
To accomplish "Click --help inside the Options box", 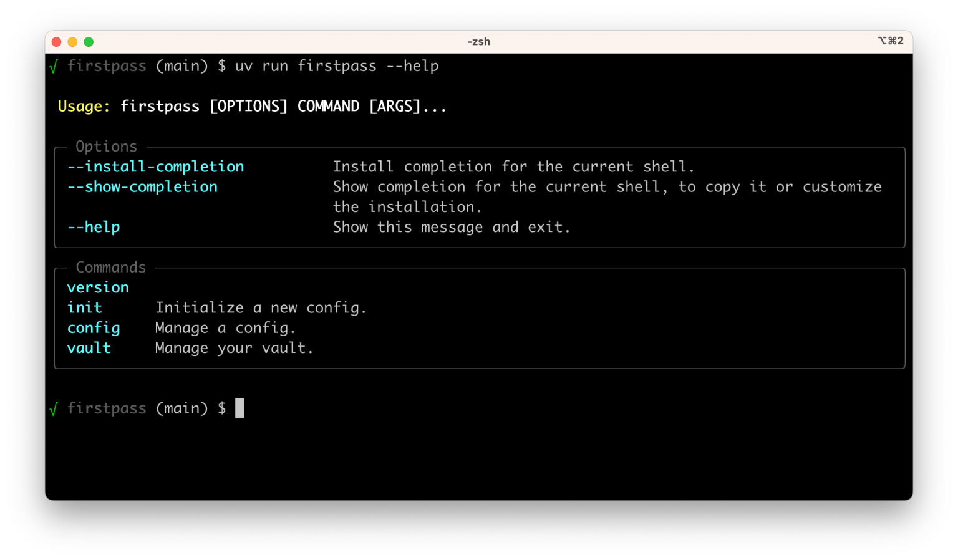I will [x=94, y=227].
